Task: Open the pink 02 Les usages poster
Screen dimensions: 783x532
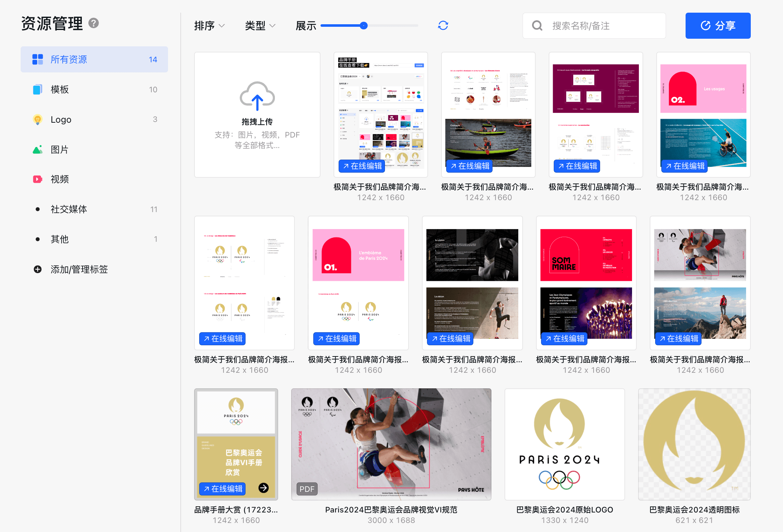Action: pos(703,115)
